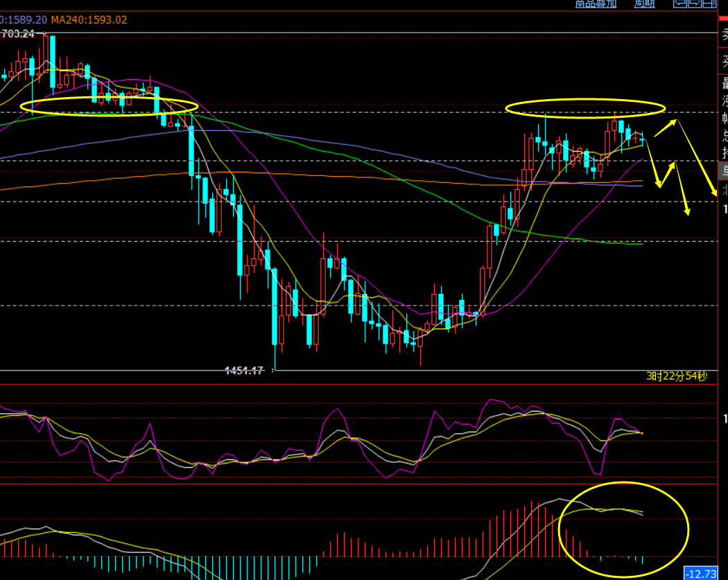Click the forward arrow icon in top bar
728x580 pixels.
point(693,3)
